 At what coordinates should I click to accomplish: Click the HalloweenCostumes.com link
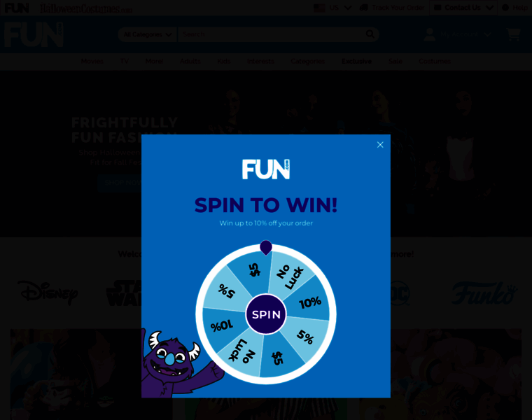[86, 8]
